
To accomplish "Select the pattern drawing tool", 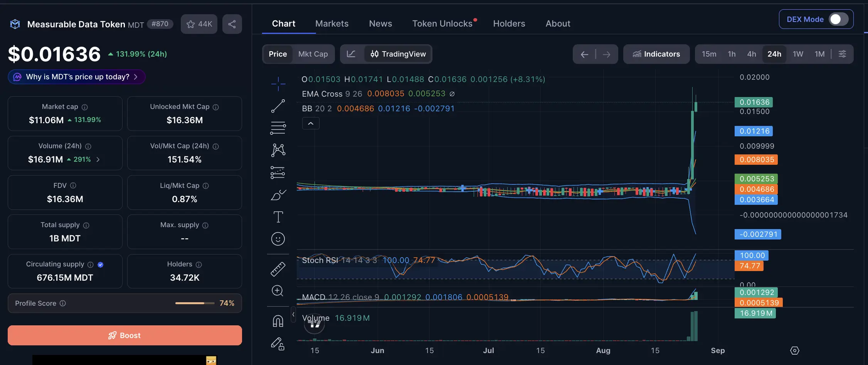I will tap(278, 150).
